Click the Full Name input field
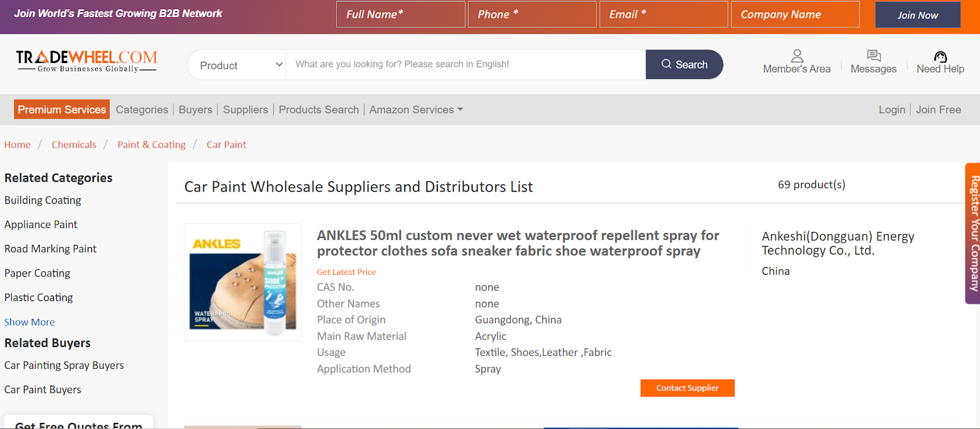980x429 pixels. pyautogui.click(x=401, y=14)
